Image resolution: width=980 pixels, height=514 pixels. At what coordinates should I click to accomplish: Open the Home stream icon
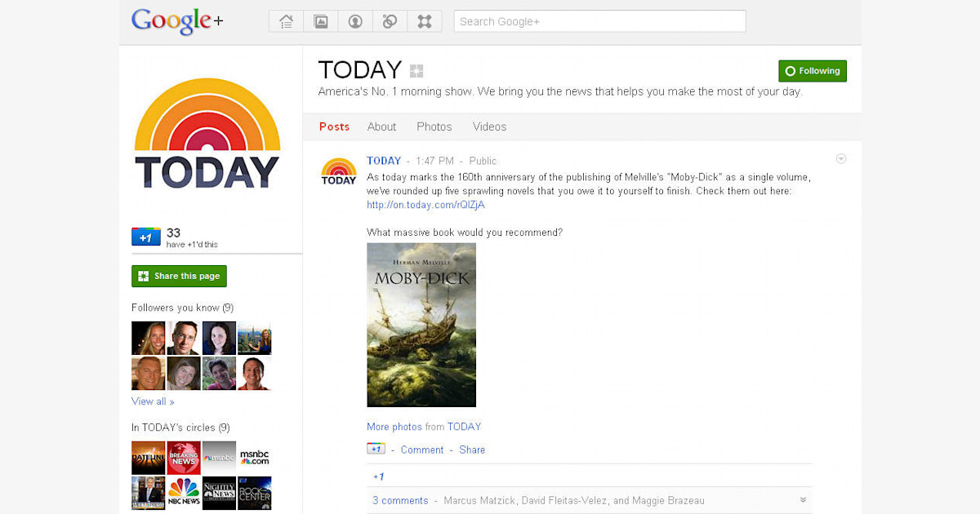coord(285,20)
